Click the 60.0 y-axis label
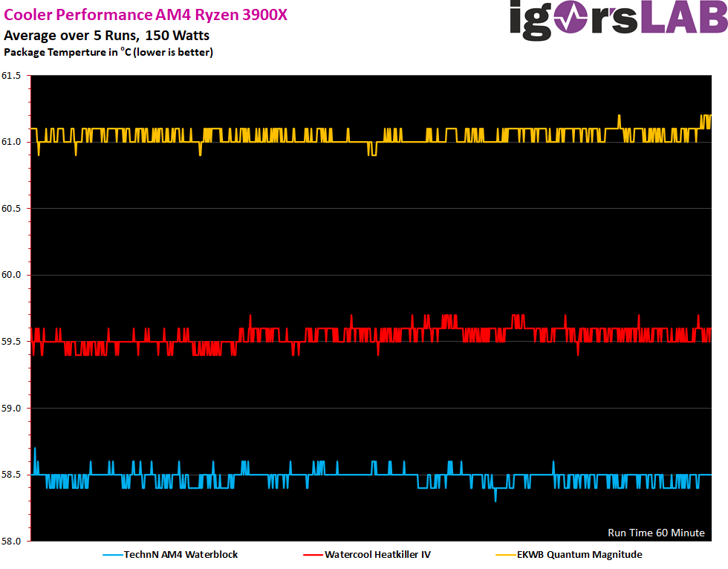 click(11, 275)
